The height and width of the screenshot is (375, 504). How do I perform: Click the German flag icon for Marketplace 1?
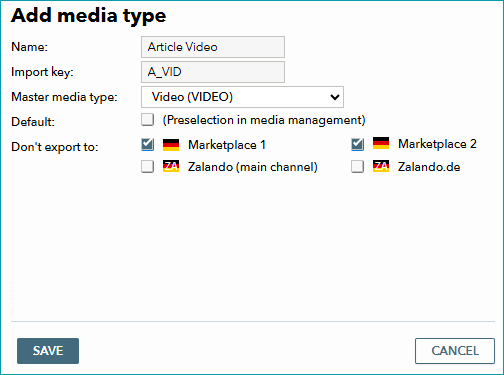point(171,145)
